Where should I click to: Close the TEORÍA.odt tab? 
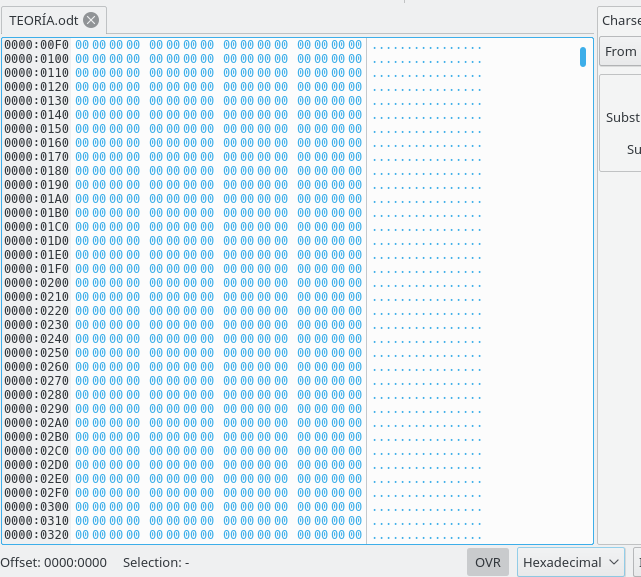[91, 20]
